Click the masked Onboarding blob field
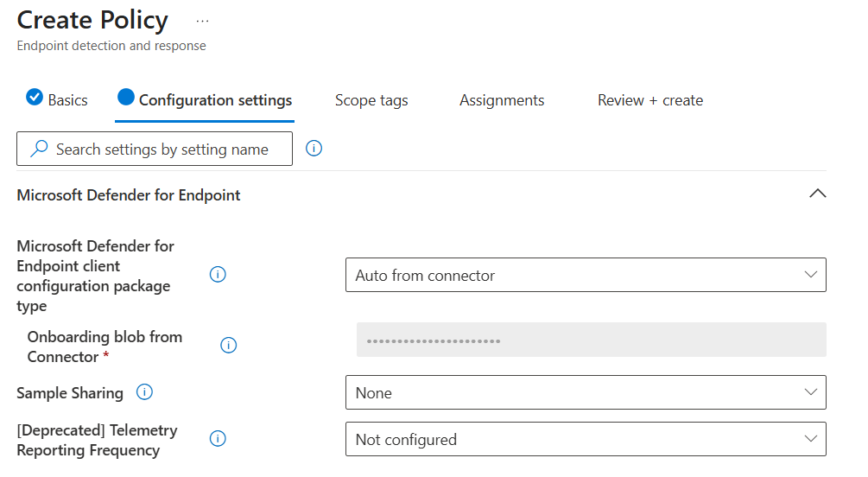The width and height of the screenshot is (868, 477). point(591,340)
